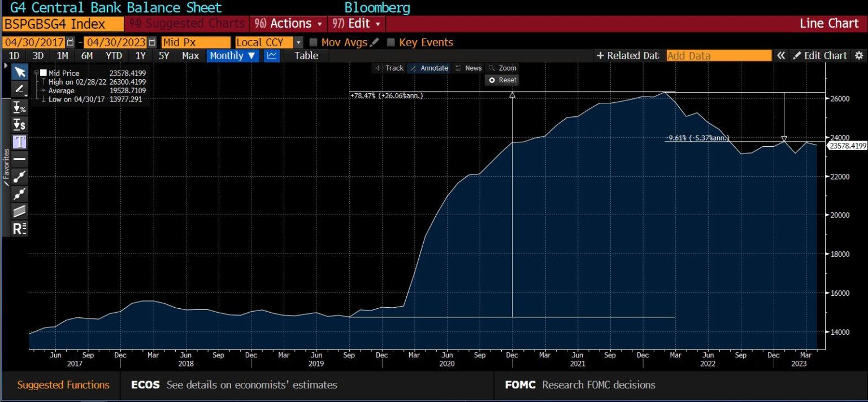
Task: Switch to the Table view
Action: pos(306,55)
